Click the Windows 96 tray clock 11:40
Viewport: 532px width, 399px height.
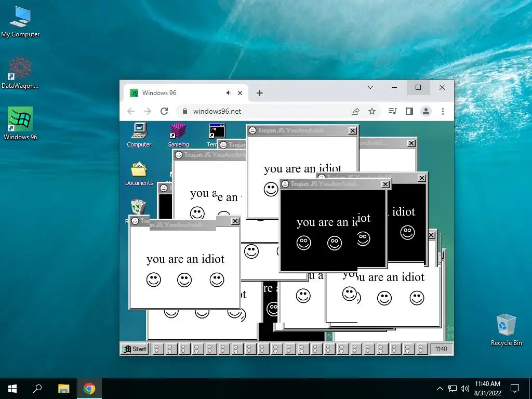pyautogui.click(x=441, y=349)
